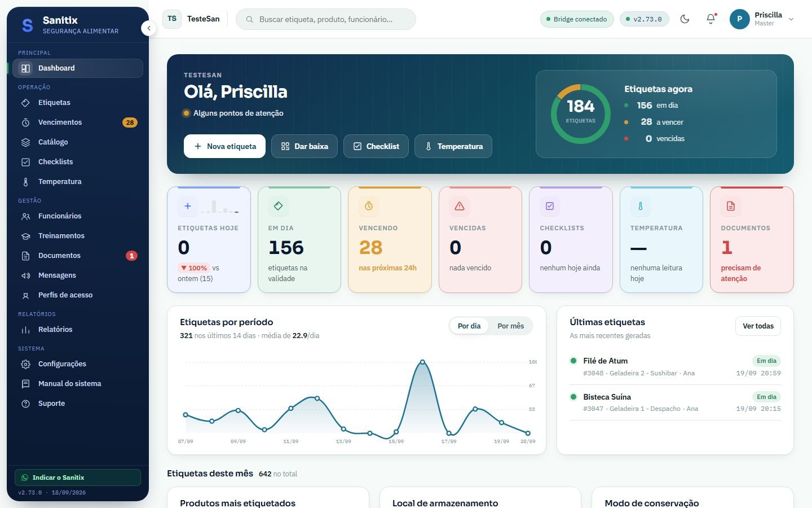Select Dashboard in the sidebar
This screenshot has height=508, width=812.
[78, 68]
